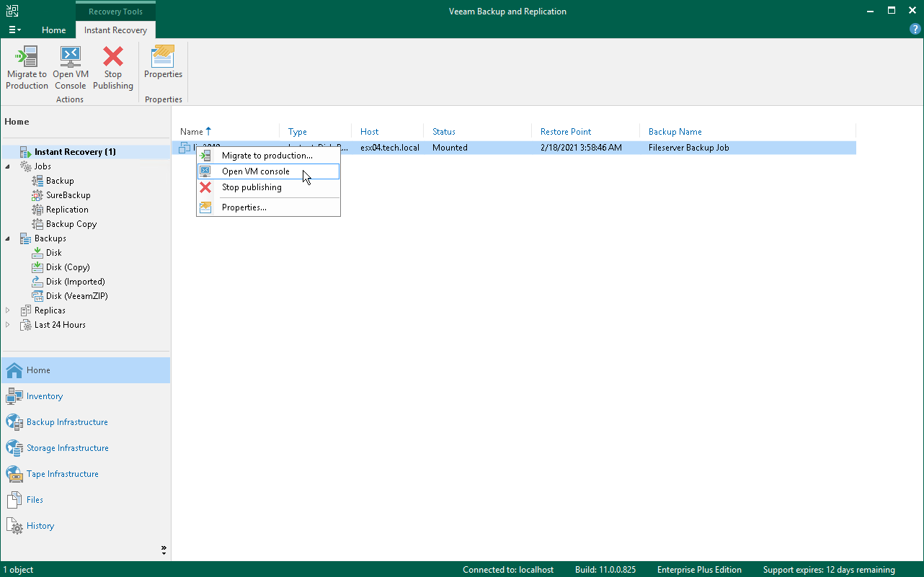
Task: Expand the Last 24 Hours node
Action: (7, 324)
